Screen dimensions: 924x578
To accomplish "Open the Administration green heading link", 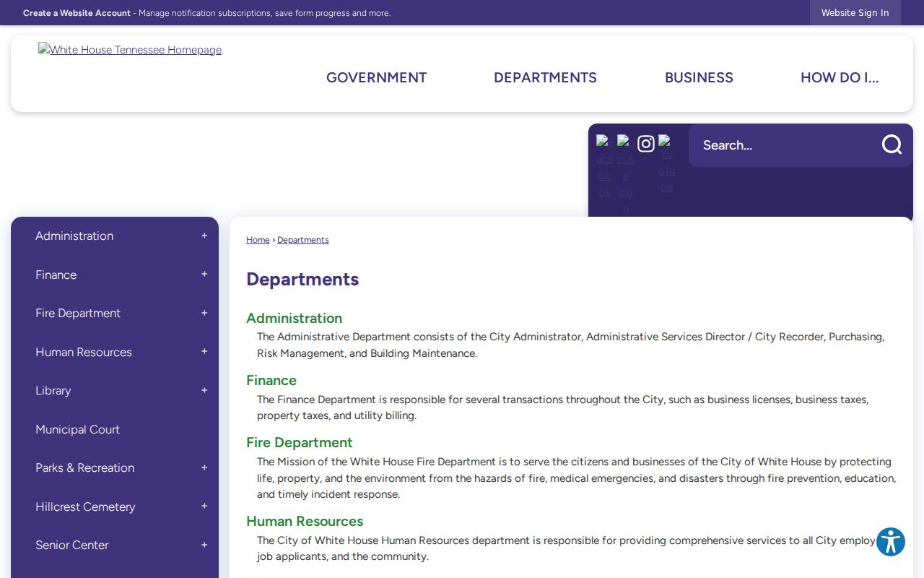I will [x=294, y=318].
